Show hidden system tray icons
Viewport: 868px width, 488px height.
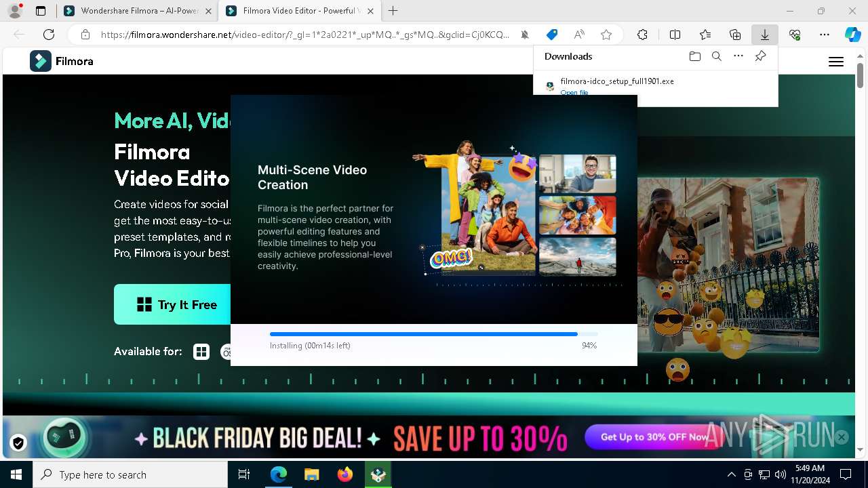coord(731,474)
